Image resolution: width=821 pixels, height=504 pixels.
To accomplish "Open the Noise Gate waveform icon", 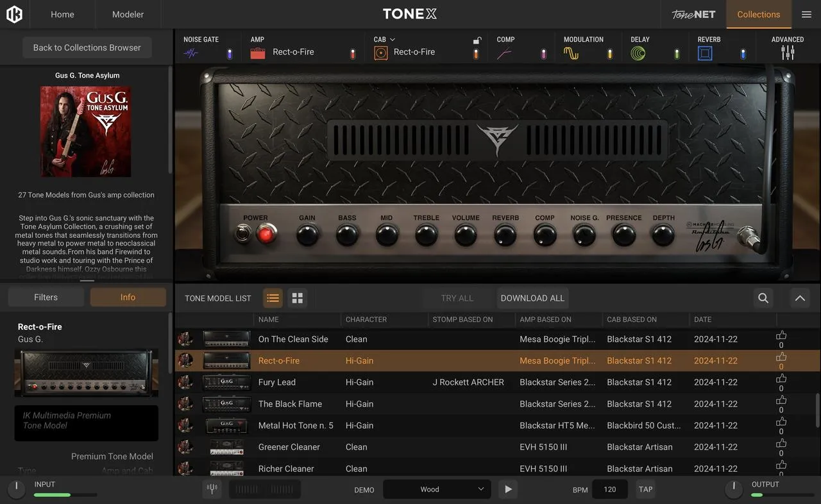I will tap(190, 53).
